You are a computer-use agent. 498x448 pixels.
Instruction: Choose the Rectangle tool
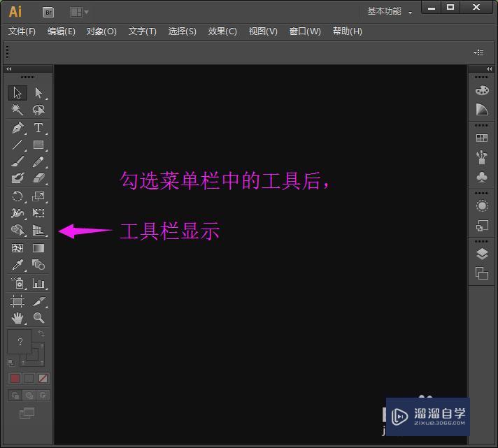tap(38, 145)
